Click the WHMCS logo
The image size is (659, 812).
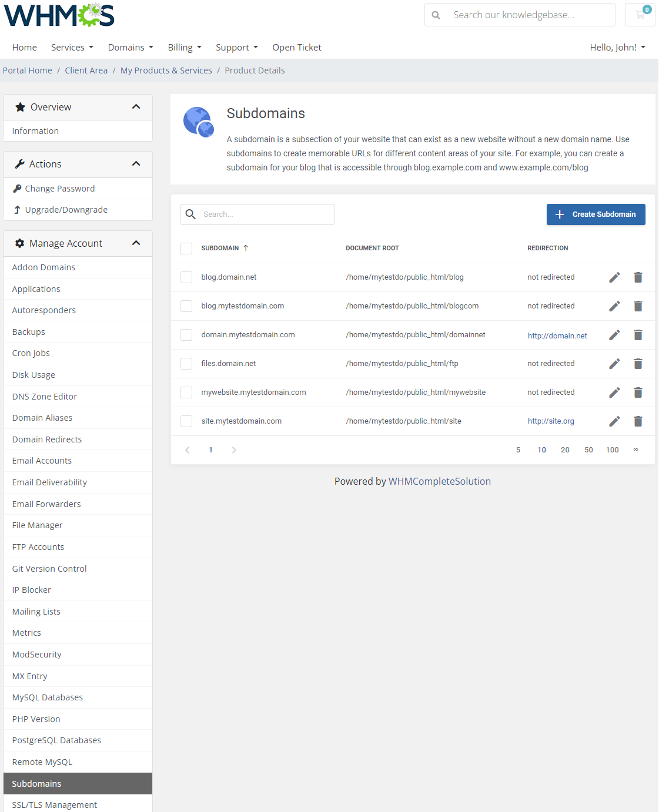[59, 15]
